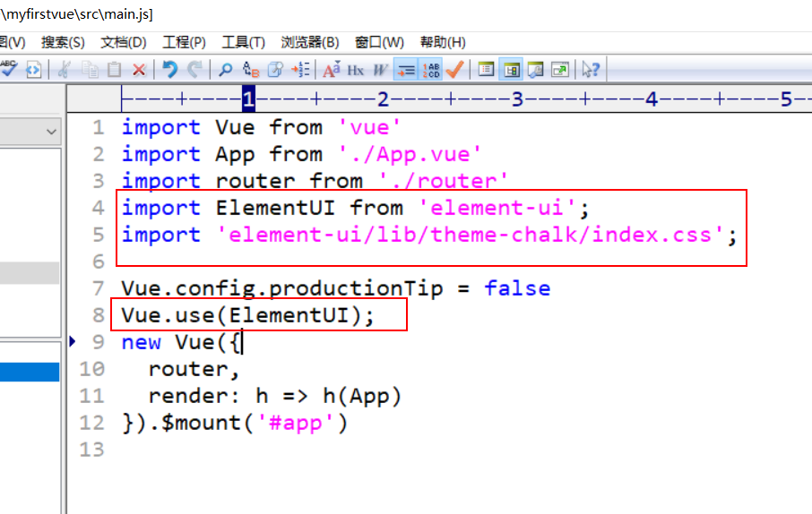The width and height of the screenshot is (812, 514).
Task: Click '#app' string on line 12
Action: click(x=295, y=424)
